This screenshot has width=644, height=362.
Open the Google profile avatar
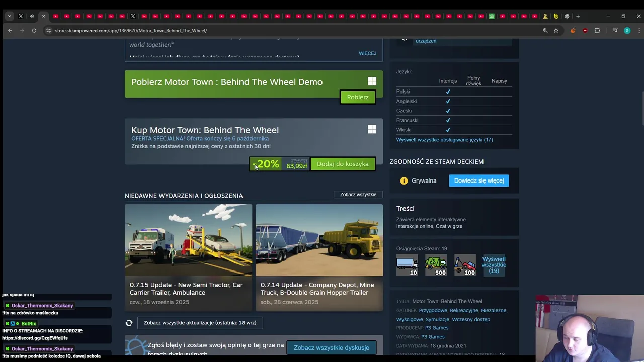[x=627, y=31]
